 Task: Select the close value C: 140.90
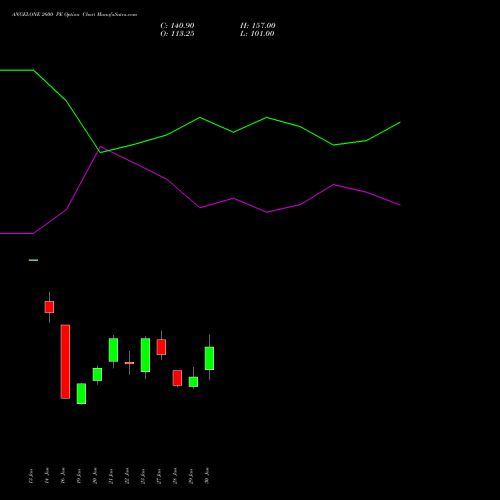[x=177, y=26]
